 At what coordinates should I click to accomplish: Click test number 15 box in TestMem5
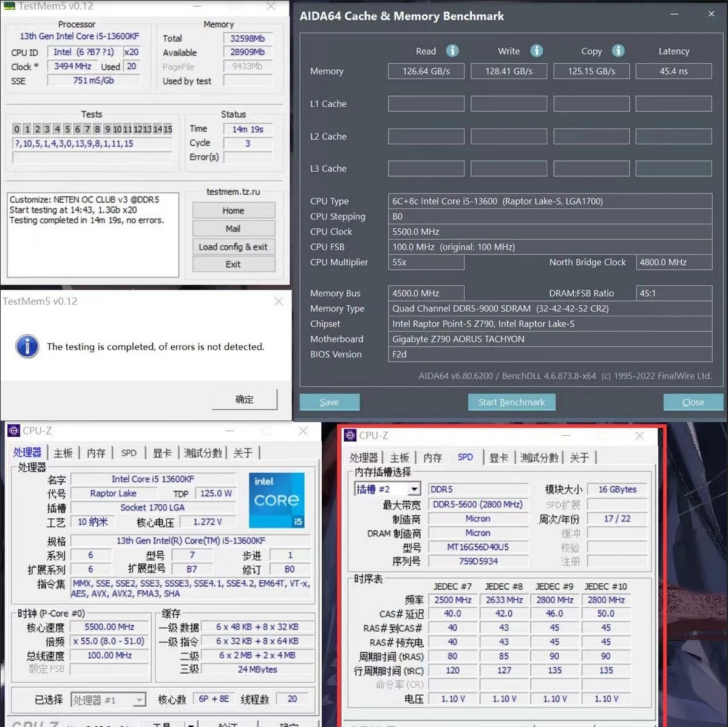point(168,129)
